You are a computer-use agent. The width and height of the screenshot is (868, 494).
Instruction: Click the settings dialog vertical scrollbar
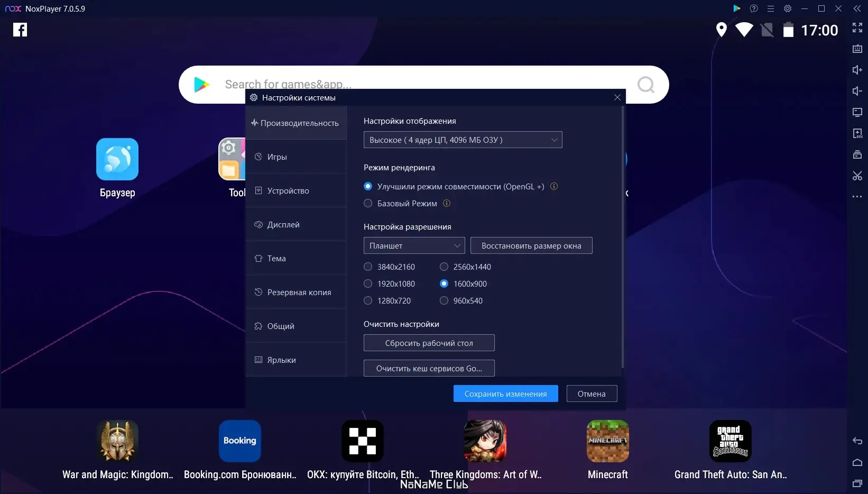[623, 237]
